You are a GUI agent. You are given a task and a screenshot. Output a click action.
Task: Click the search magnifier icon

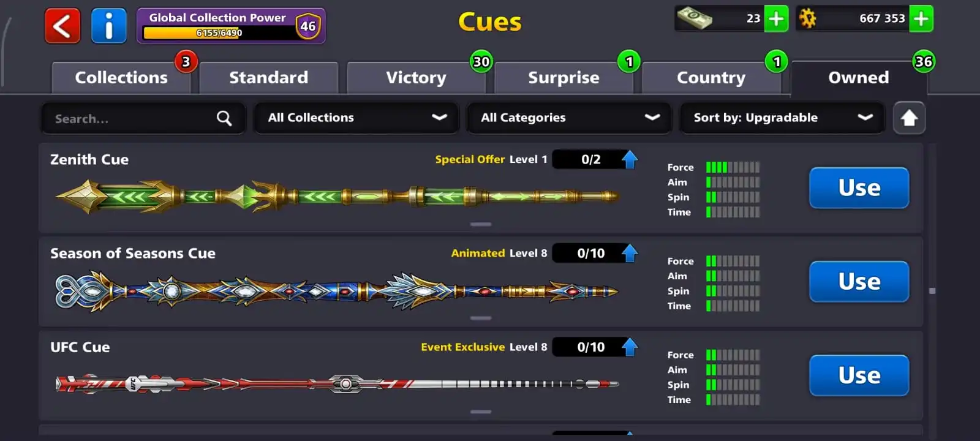[x=224, y=118]
